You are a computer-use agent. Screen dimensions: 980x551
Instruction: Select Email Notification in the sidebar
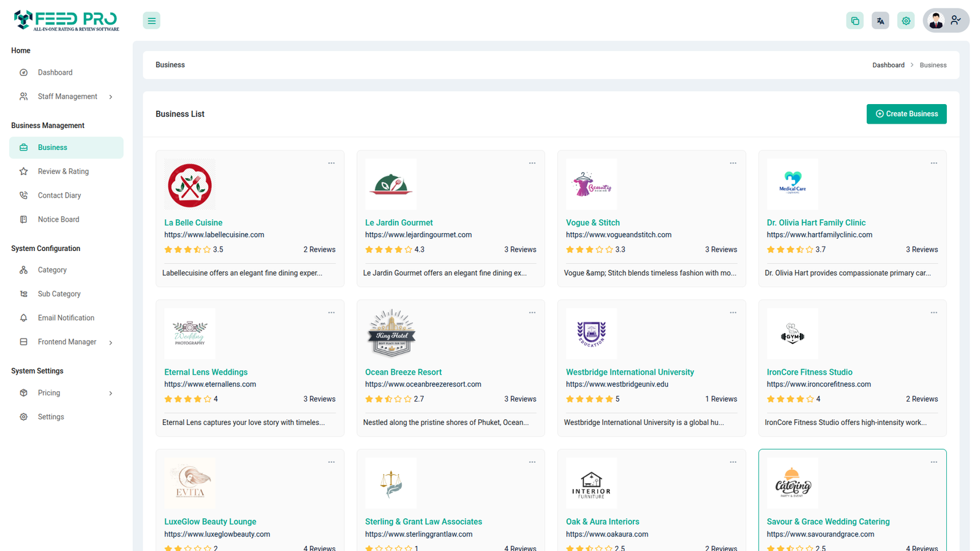pyautogui.click(x=66, y=318)
